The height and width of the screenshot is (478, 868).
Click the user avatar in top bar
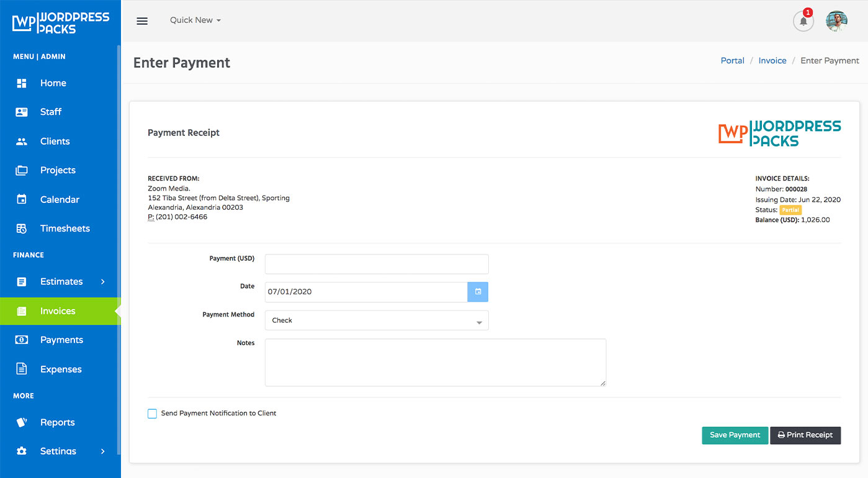pos(837,20)
